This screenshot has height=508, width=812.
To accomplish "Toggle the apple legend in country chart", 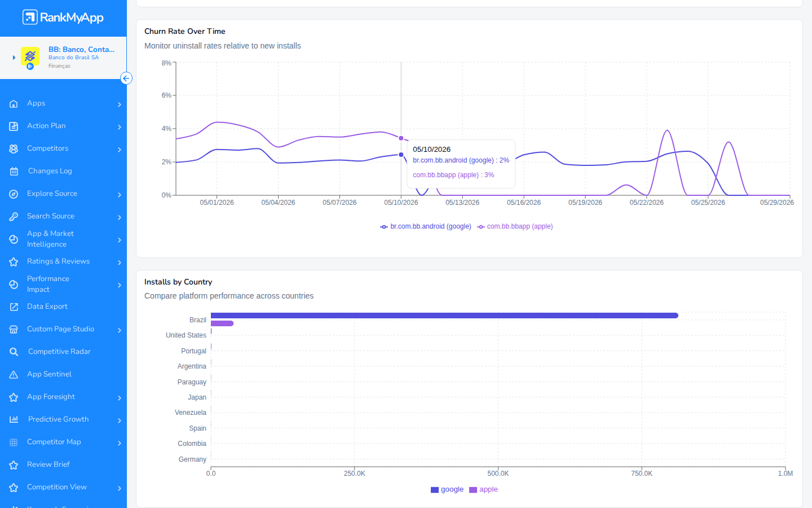I will pyautogui.click(x=484, y=489).
